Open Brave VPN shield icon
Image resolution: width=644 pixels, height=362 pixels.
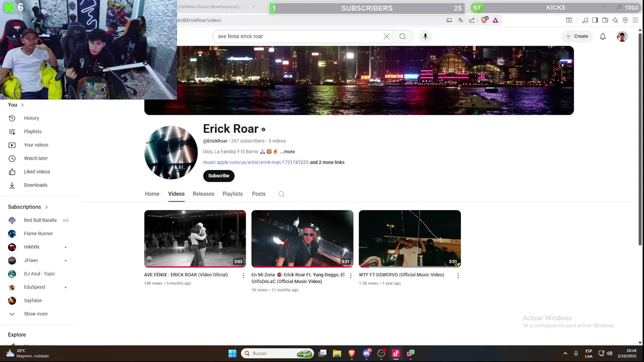click(625, 20)
